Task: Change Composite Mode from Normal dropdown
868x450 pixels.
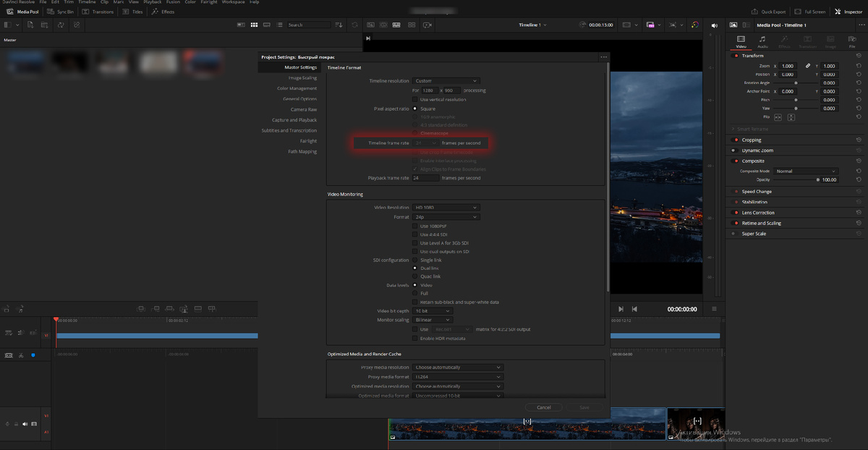Action: 805,171
